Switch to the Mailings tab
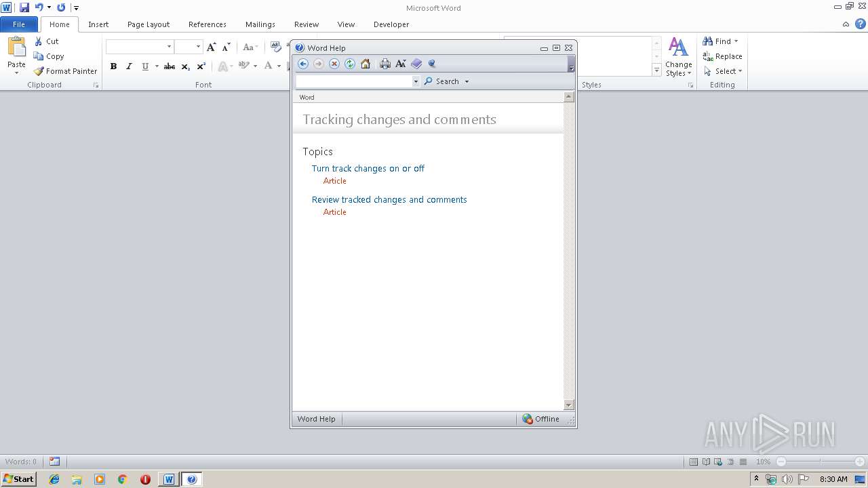The width and height of the screenshot is (868, 488). [x=260, y=24]
